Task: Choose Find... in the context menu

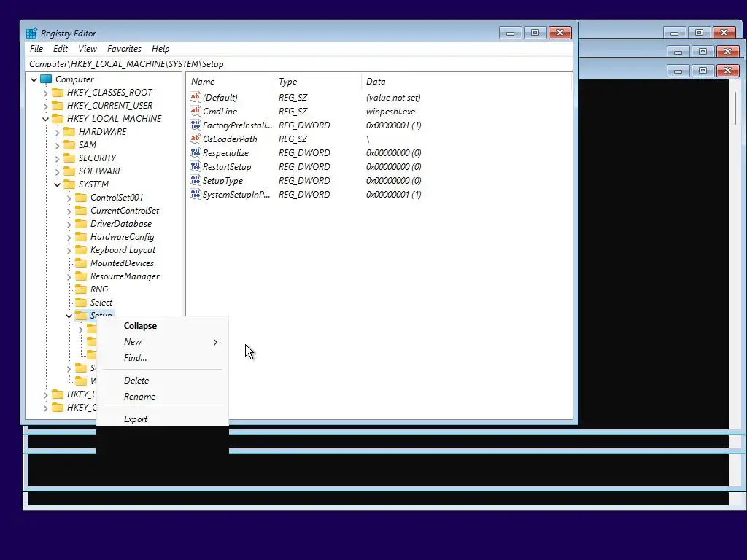Action: click(x=163, y=358)
